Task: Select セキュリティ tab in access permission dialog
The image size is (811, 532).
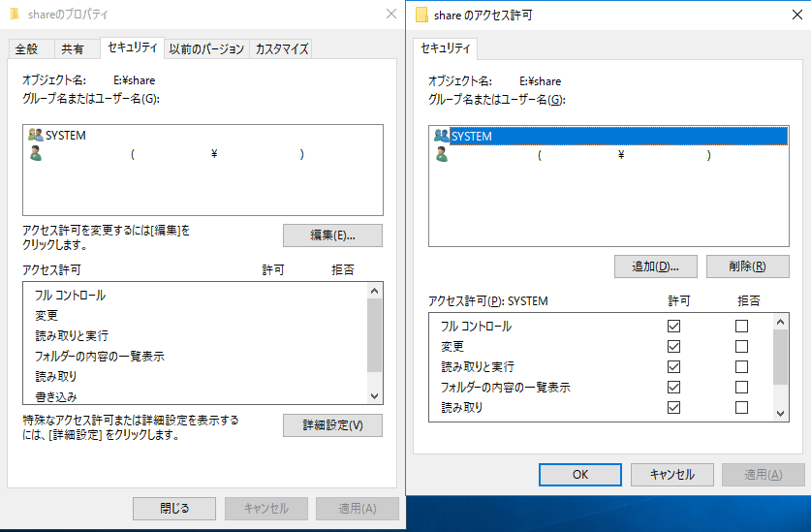Action: coord(446,48)
